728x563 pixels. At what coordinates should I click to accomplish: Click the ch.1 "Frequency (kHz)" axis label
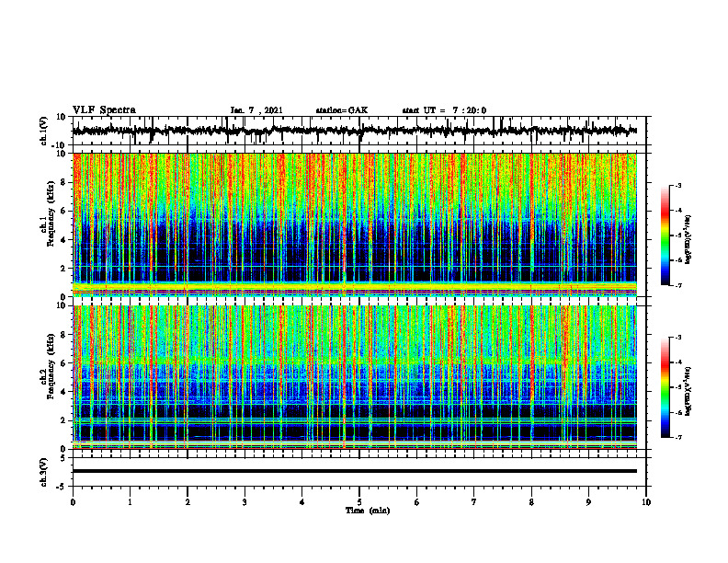(x=51, y=214)
